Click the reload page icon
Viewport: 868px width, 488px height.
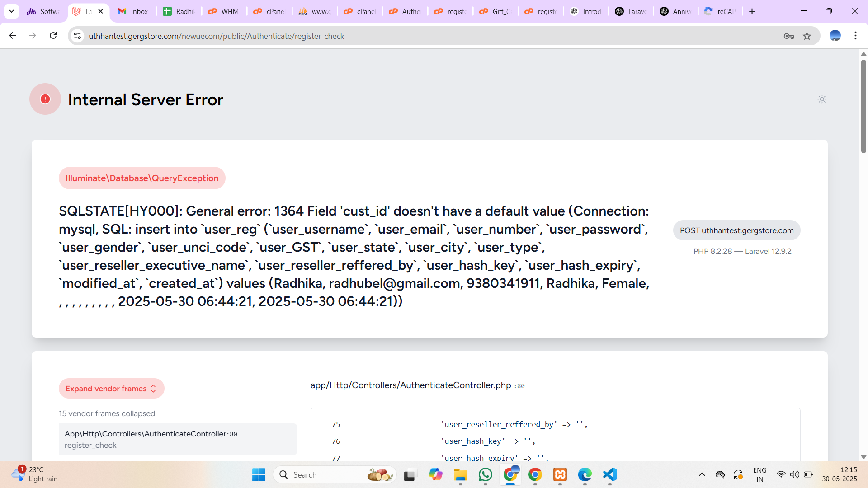coord(53,36)
